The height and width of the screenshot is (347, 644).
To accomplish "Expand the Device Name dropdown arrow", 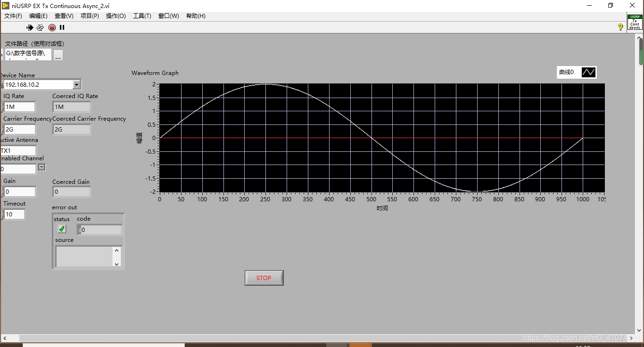I will [77, 84].
